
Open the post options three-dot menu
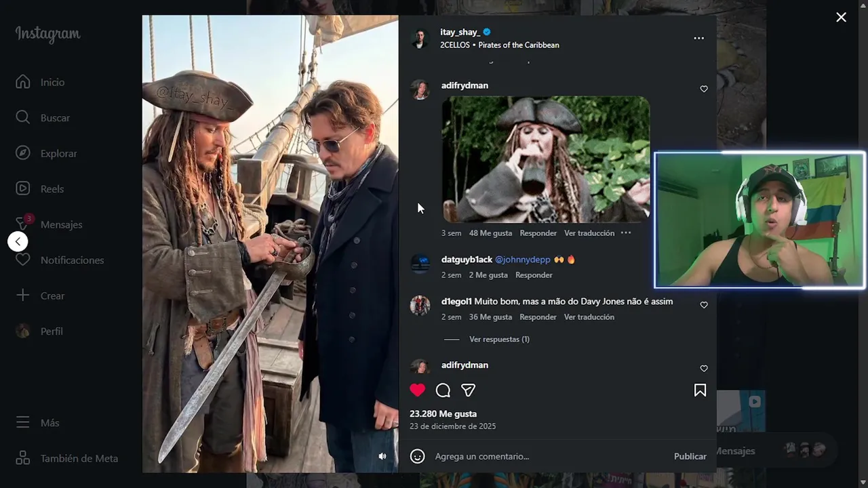point(698,39)
